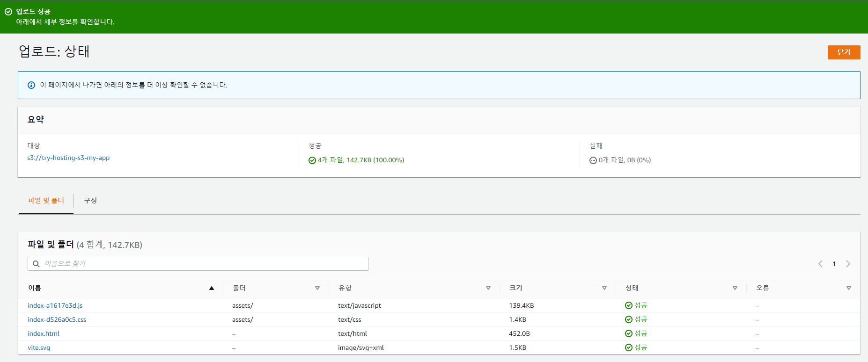Click assets/ folder cell for index-a1617e3d.js
868x362 pixels.
243,305
